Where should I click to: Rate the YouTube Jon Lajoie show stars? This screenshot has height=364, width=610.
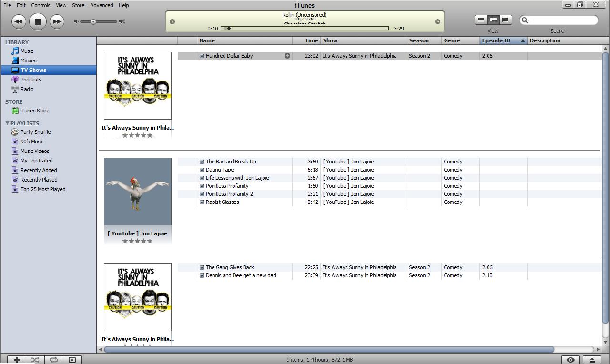point(138,241)
